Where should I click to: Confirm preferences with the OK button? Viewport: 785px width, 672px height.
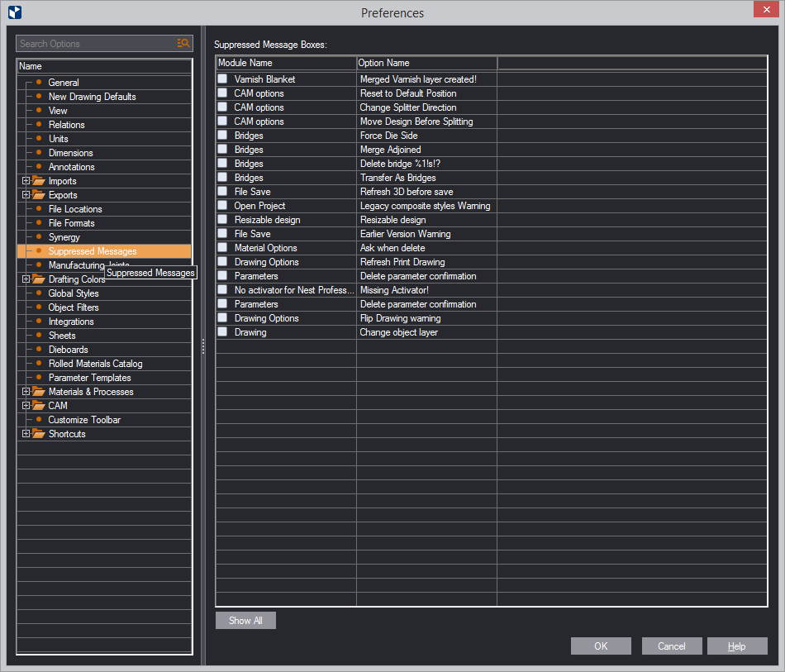(601, 646)
